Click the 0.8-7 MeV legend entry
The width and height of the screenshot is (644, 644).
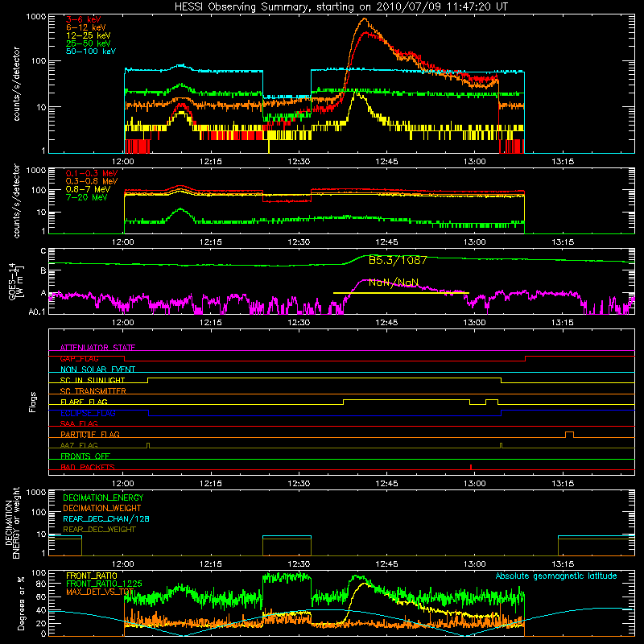pyautogui.click(x=88, y=189)
